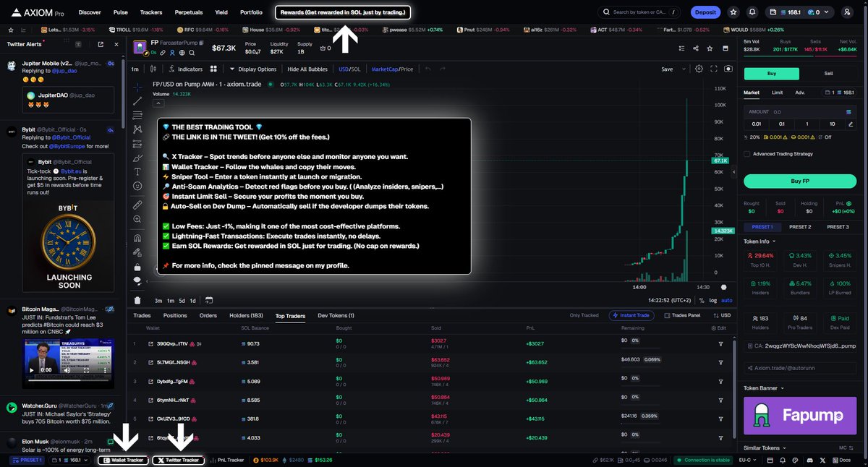
Task: Pop out the Twitter Alerts panel
Action: click(100, 44)
